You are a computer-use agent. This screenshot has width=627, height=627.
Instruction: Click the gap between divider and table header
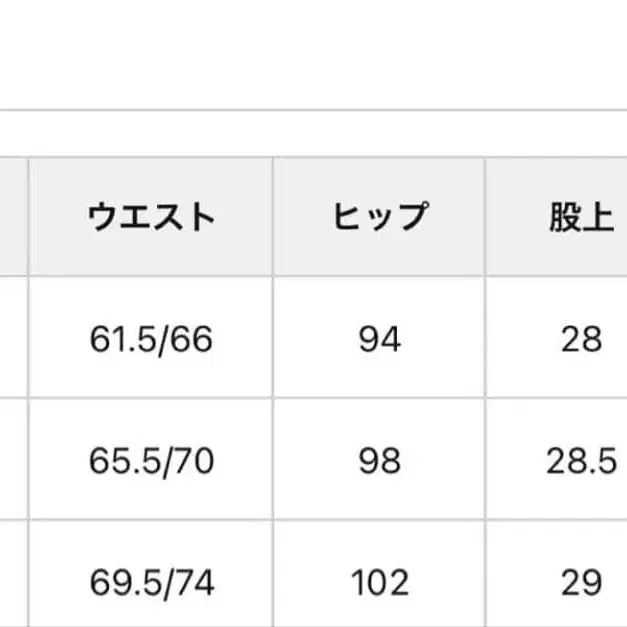pyautogui.click(x=313, y=133)
